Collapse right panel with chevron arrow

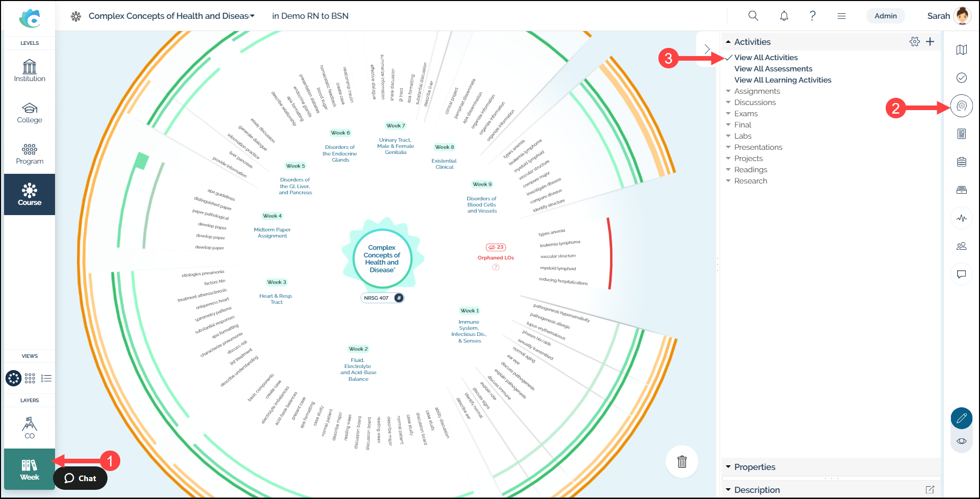pyautogui.click(x=707, y=49)
